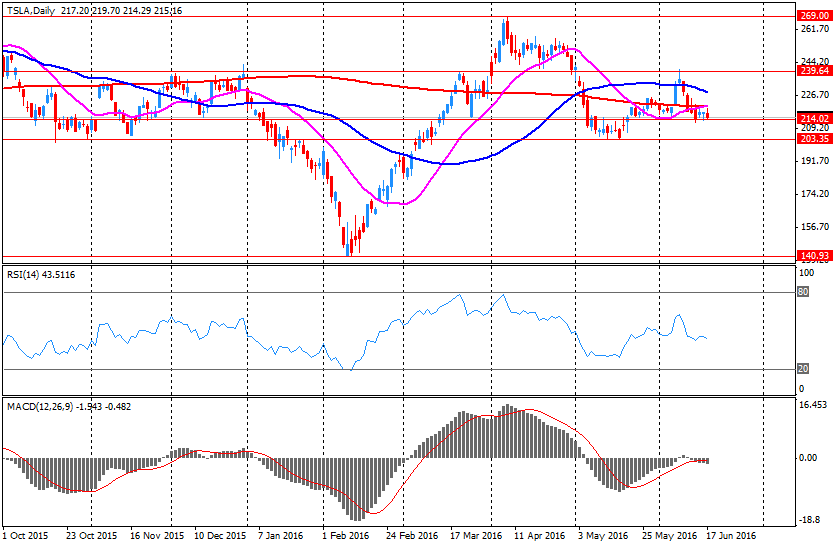
Task: Select the 269.00 red price level label
Action: click(x=814, y=16)
